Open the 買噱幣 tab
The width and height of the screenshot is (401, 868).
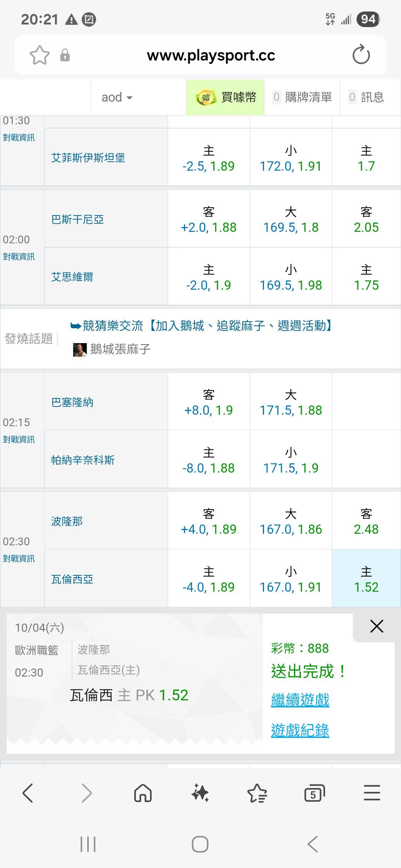tap(225, 98)
